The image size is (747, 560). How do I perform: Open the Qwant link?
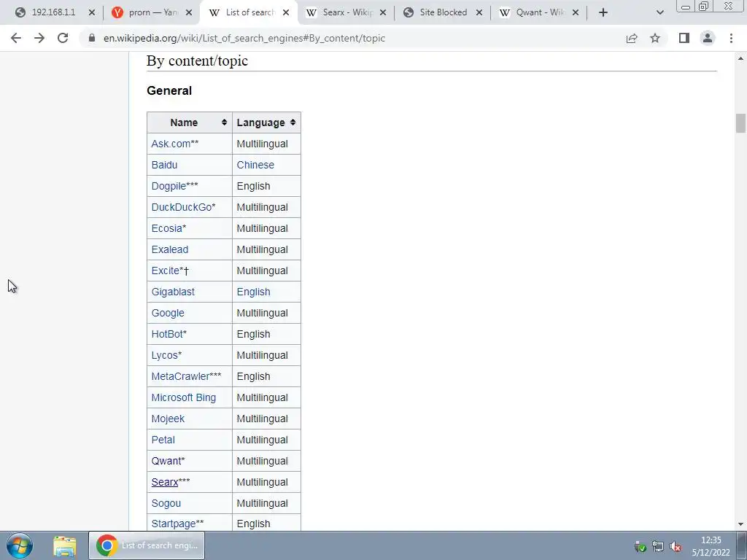pos(166,461)
